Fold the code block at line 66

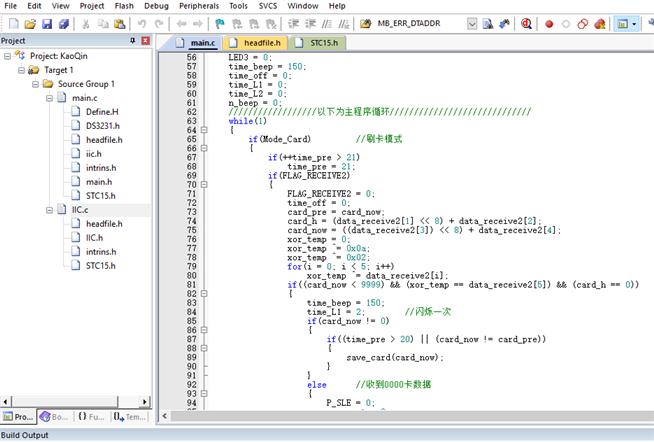[204, 148]
